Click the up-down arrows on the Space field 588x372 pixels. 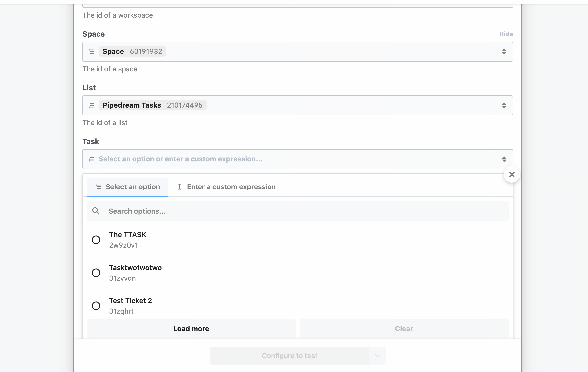click(504, 51)
